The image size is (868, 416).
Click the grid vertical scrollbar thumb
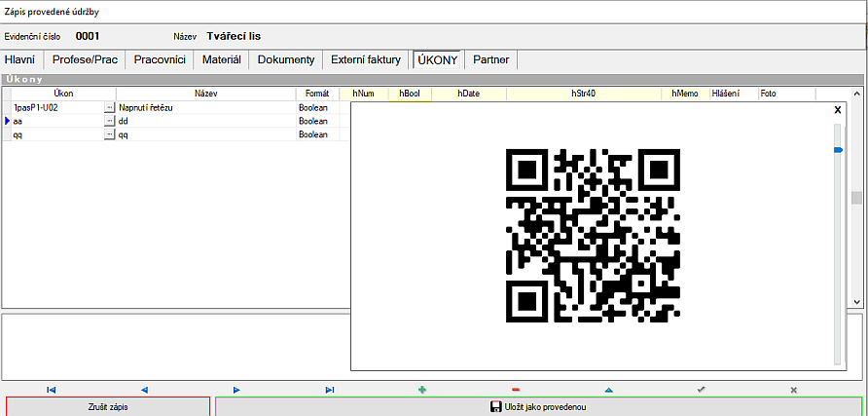click(x=856, y=198)
